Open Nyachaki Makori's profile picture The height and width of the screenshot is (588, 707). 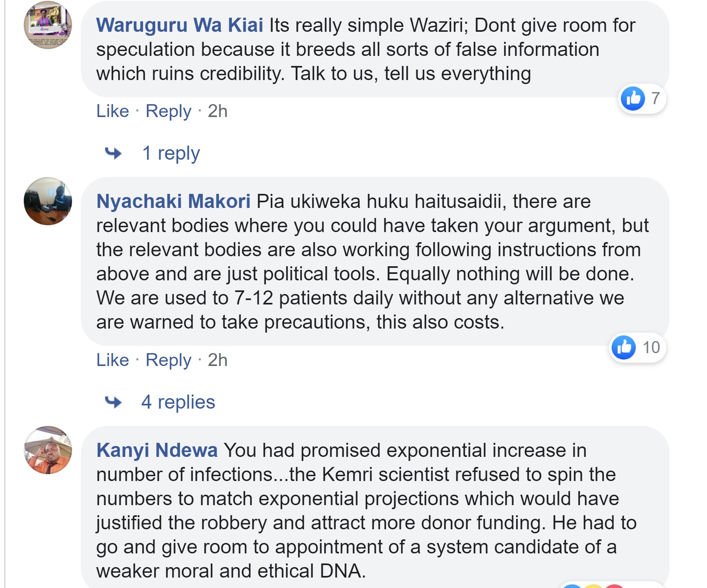pyautogui.click(x=48, y=201)
